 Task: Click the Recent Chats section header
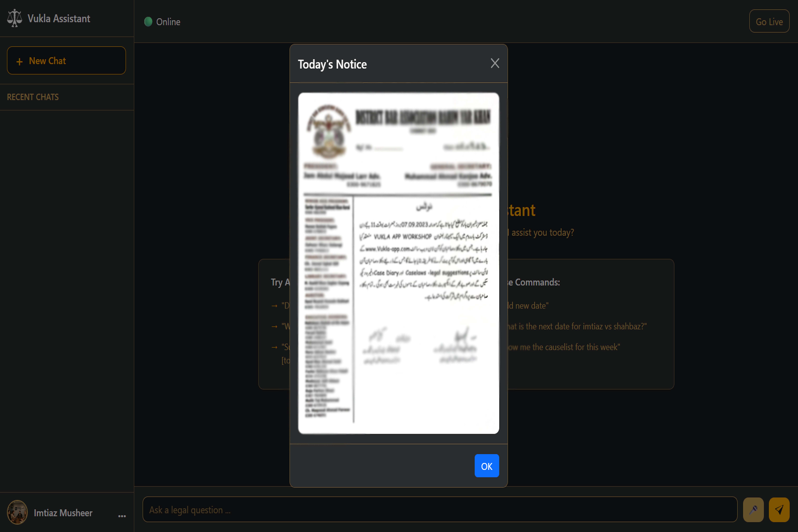point(33,97)
